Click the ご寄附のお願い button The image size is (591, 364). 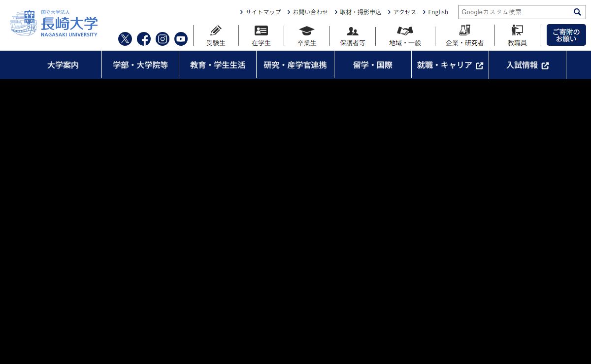566,35
